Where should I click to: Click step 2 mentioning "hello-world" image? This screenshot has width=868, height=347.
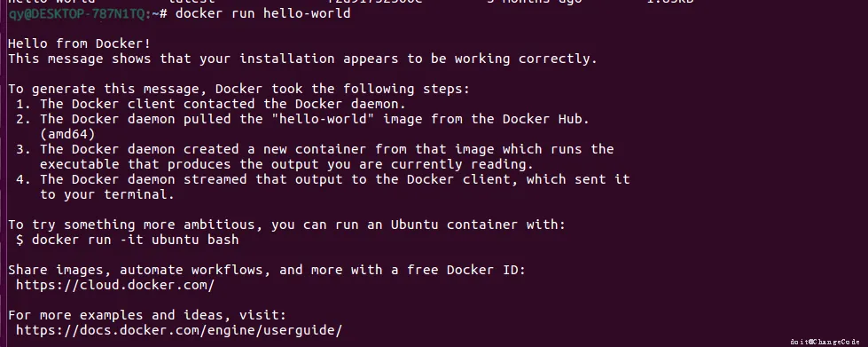[x=303, y=119]
